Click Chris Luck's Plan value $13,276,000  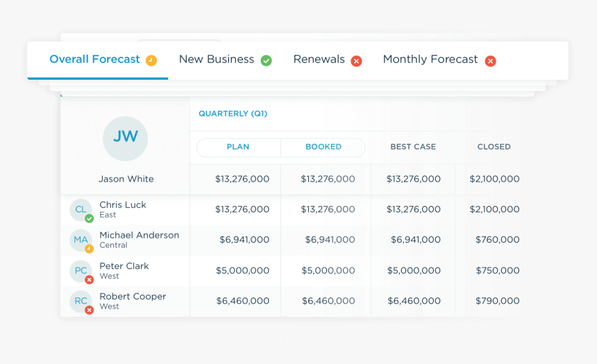[x=242, y=209]
